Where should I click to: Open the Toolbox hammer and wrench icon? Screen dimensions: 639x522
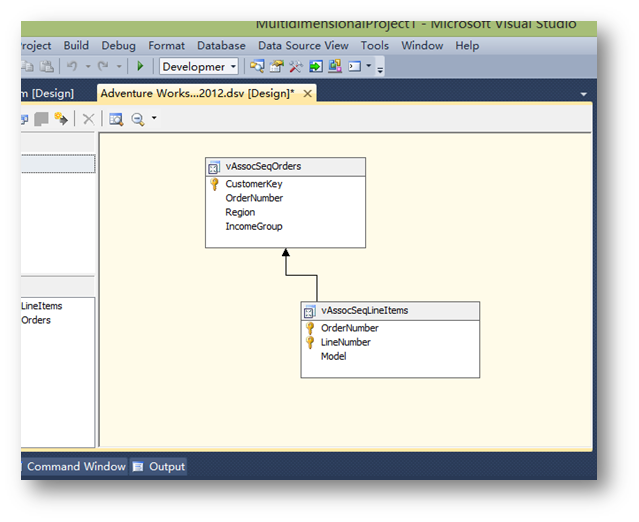(296, 66)
